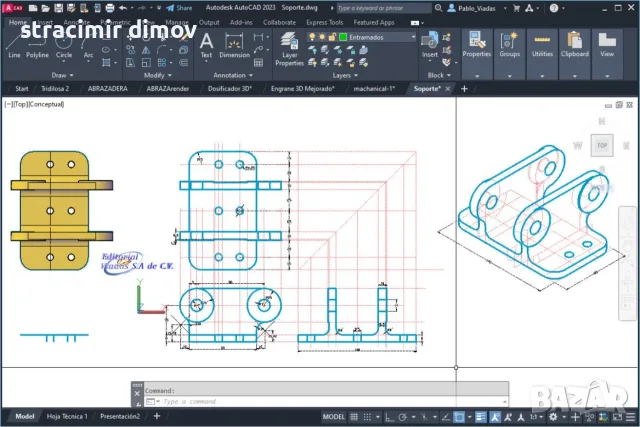Expand the Modify panel
The width and height of the screenshot is (640, 427).
tap(158, 75)
